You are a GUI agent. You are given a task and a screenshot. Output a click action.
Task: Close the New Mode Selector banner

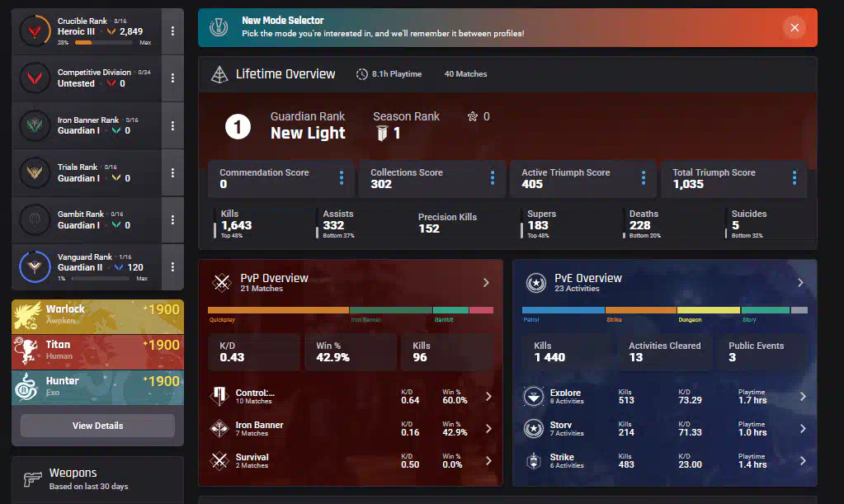coord(794,27)
